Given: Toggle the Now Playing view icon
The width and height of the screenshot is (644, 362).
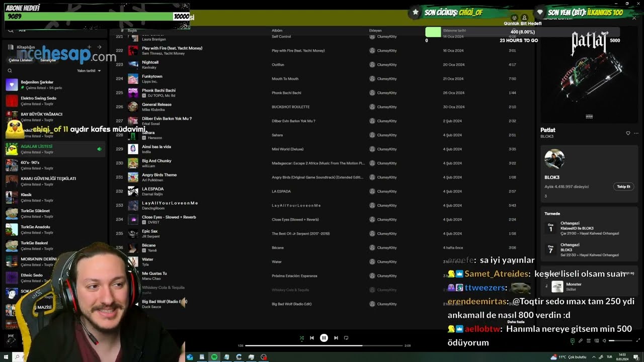Looking at the screenshot, I should click(572, 341).
